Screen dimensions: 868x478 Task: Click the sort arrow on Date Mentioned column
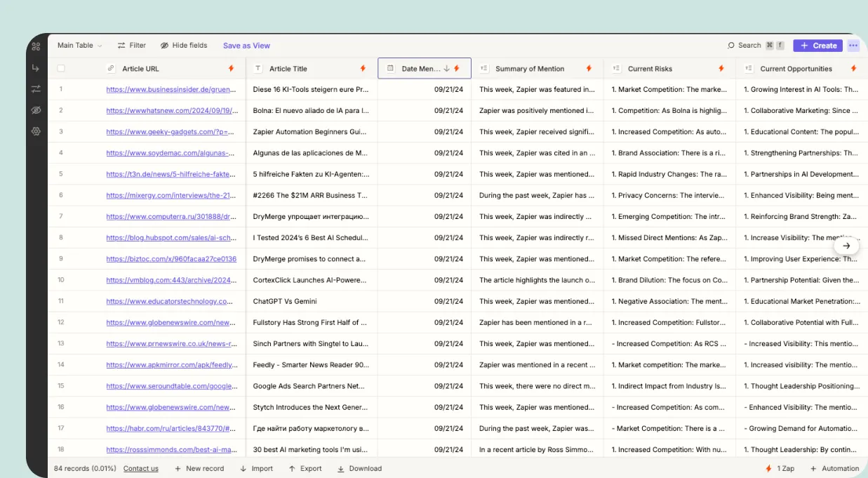(x=448, y=68)
